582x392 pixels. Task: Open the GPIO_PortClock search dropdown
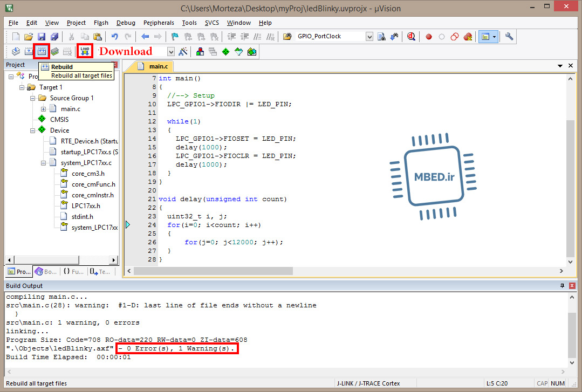[369, 36]
